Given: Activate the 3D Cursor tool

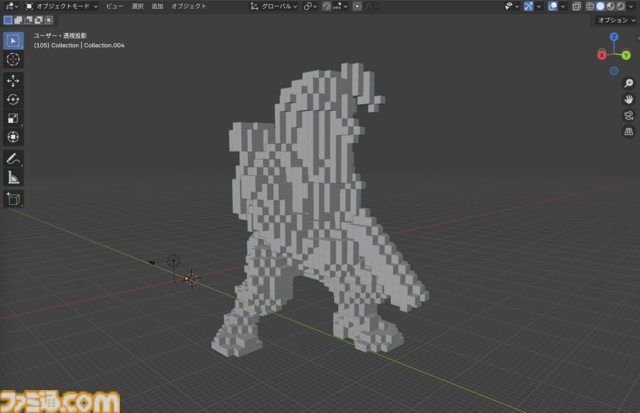Looking at the screenshot, I should coord(13,60).
